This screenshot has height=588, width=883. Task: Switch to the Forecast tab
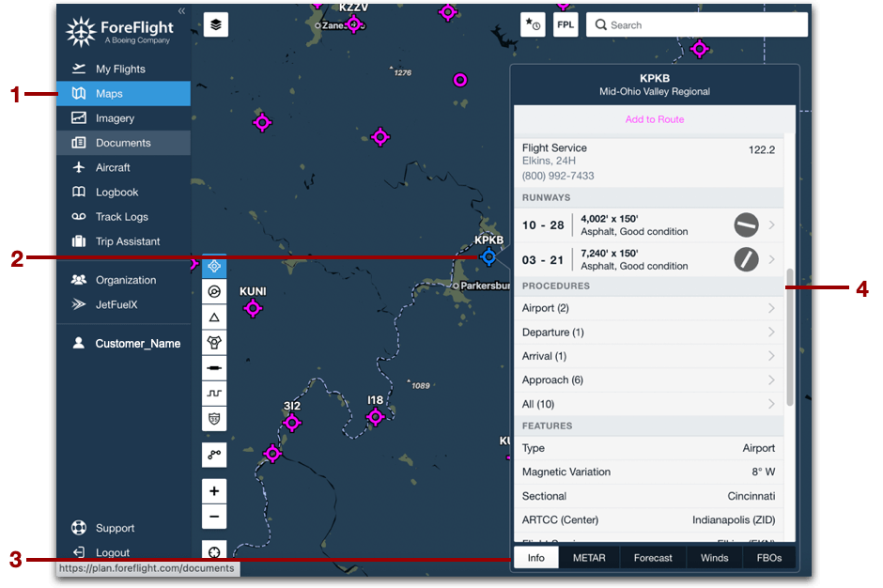coord(653,558)
